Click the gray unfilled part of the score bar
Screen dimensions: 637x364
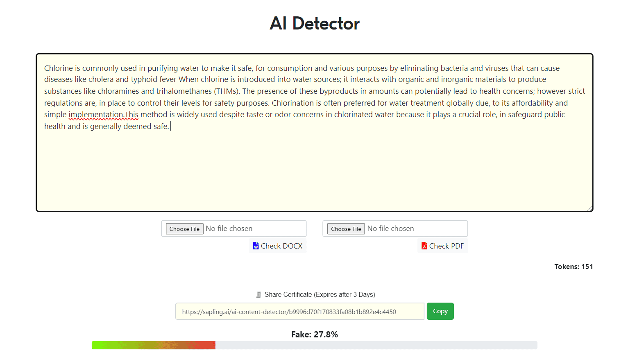[376, 345]
